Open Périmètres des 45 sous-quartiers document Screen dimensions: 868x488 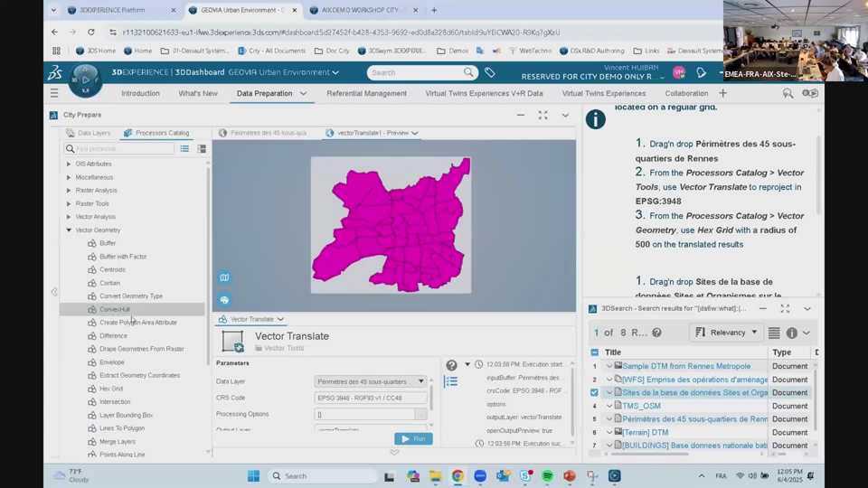point(694,419)
